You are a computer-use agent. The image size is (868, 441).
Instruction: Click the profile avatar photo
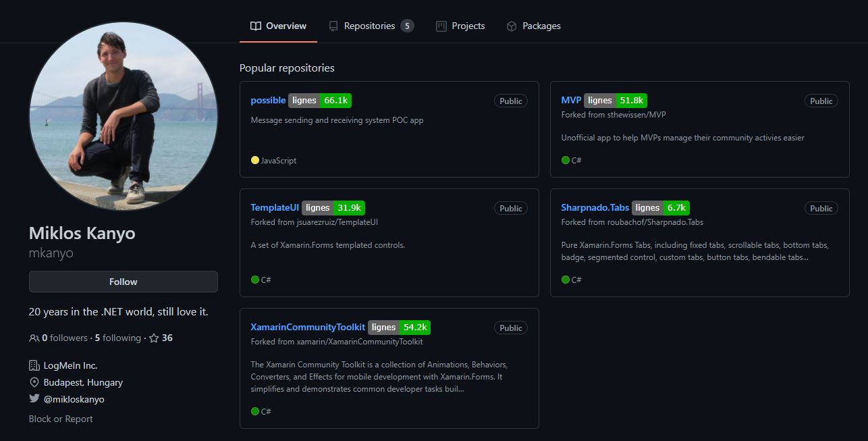[124, 117]
